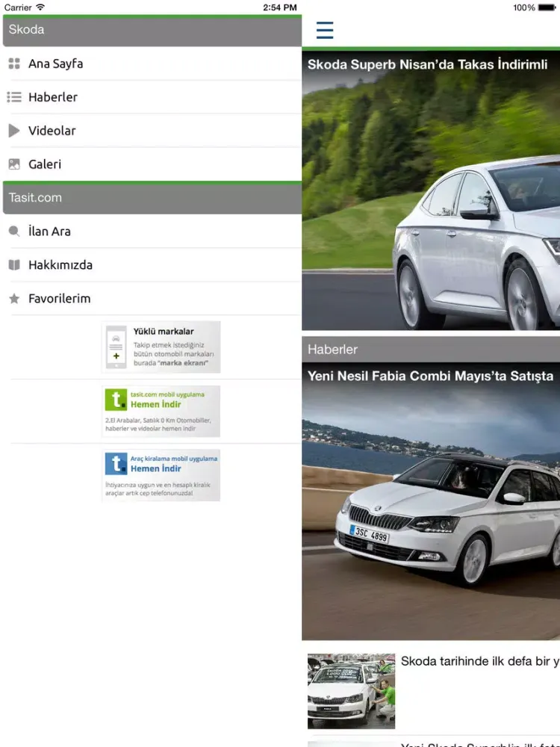Screen dimensions: 560x747
Task: Click the green tasit.com 't' logo
Action: tap(116, 399)
